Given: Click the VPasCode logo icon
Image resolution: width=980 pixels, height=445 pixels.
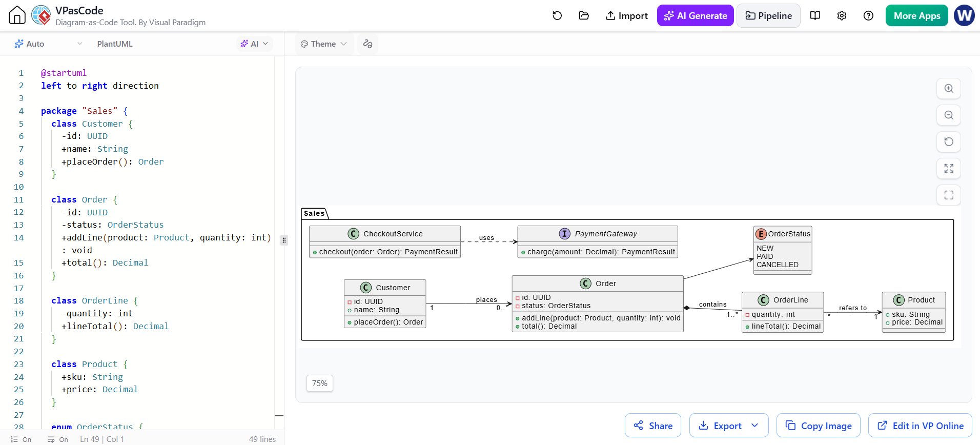Looking at the screenshot, I should (41, 15).
